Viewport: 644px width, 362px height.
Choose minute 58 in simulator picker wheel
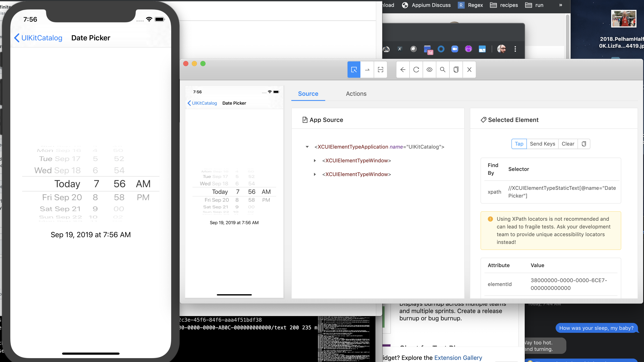point(119,197)
